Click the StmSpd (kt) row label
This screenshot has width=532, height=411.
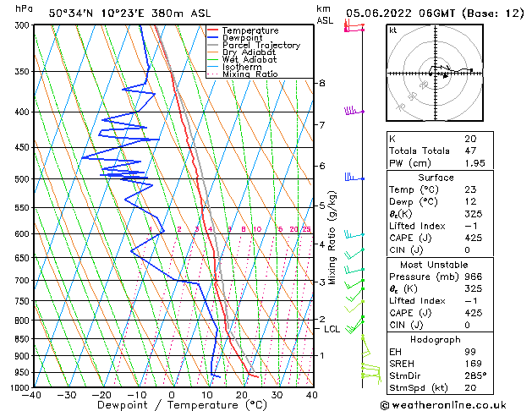pyautogui.click(x=419, y=388)
